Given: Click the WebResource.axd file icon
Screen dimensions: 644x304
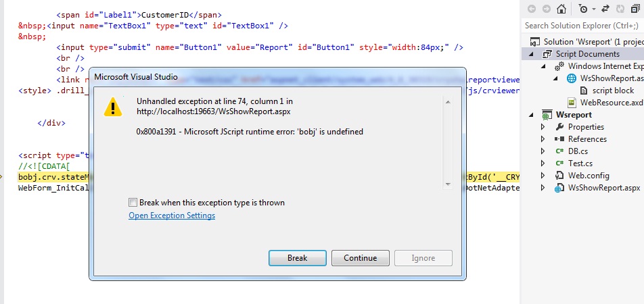Looking at the screenshot, I should point(572,103).
